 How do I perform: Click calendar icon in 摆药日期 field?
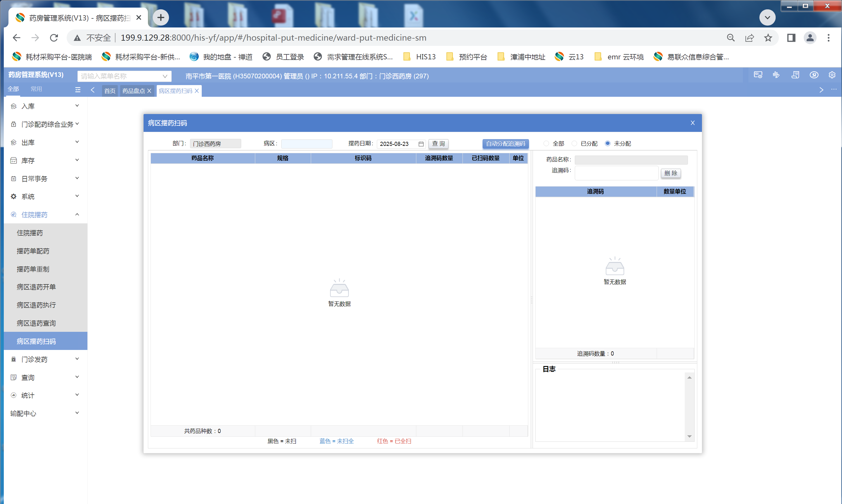[x=421, y=144]
